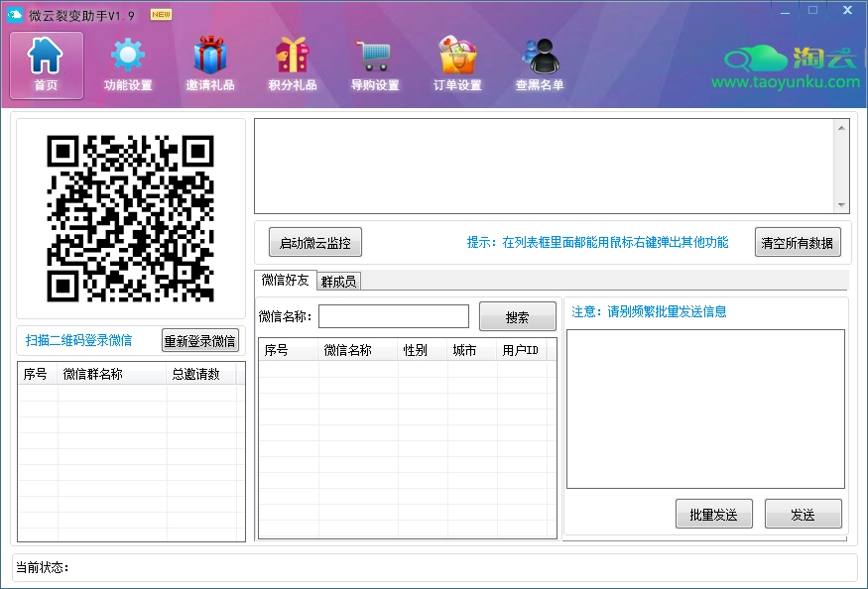Viewport: 868px width, 589px height.
Task: Click the top scrollbar arrow of message area
Action: pos(842,126)
